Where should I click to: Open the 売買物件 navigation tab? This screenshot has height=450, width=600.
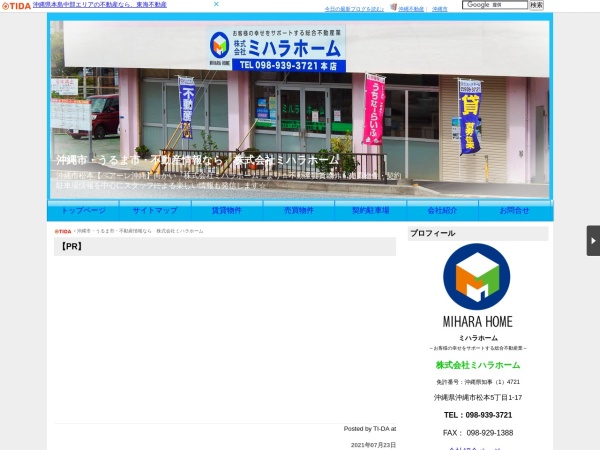pyautogui.click(x=299, y=210)
